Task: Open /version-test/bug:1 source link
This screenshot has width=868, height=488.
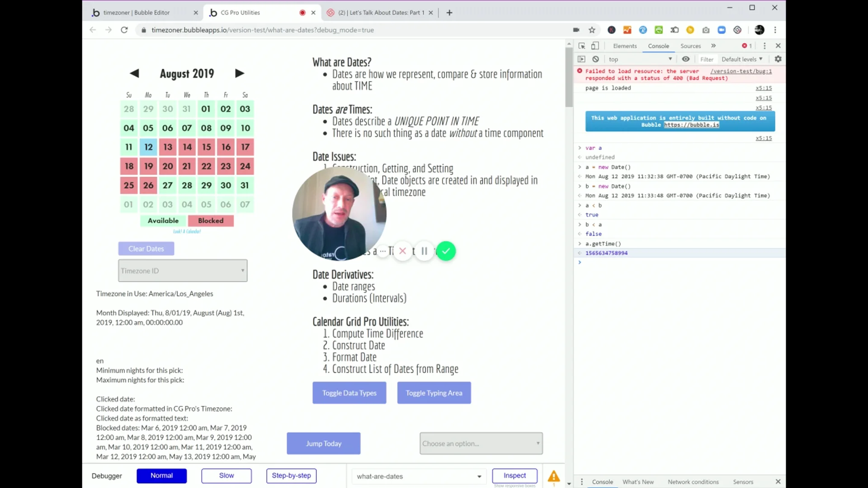Action: 741,71
